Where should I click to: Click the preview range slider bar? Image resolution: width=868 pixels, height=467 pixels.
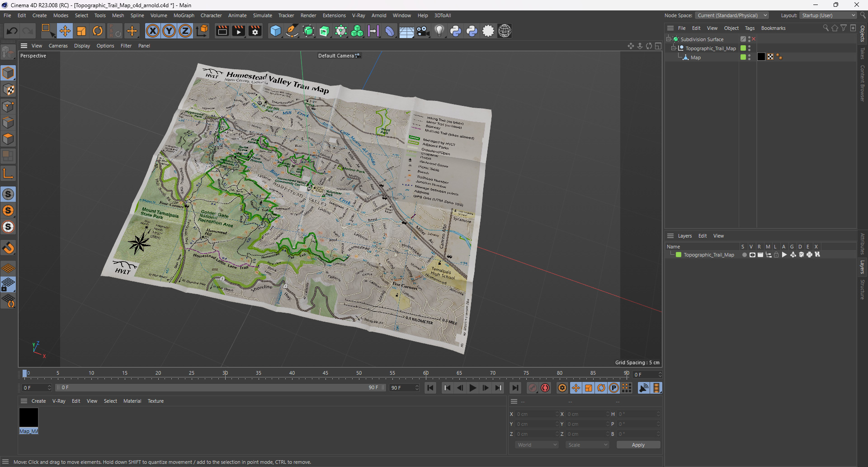221,387
